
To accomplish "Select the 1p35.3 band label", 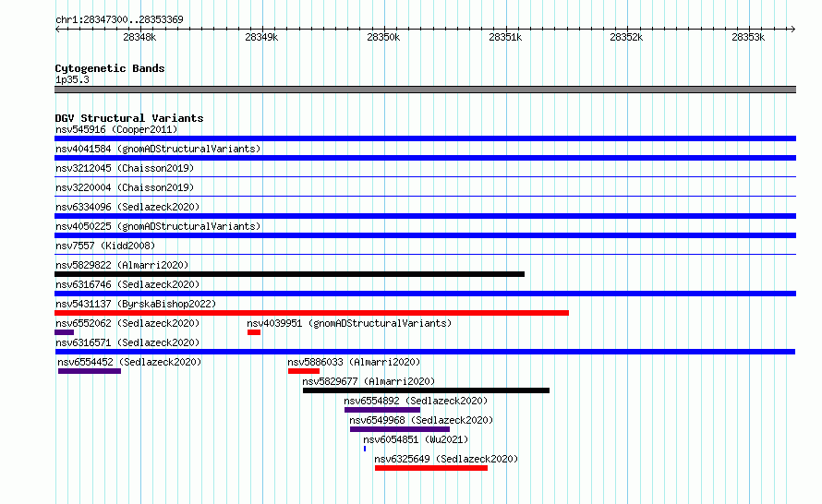I will 72,79.
